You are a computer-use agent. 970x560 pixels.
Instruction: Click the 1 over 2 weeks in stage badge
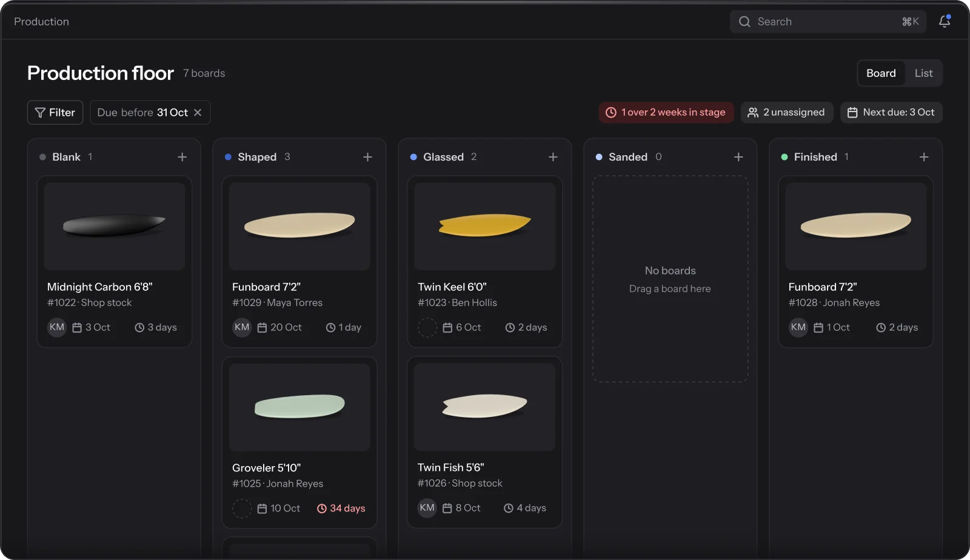(666, 112)
